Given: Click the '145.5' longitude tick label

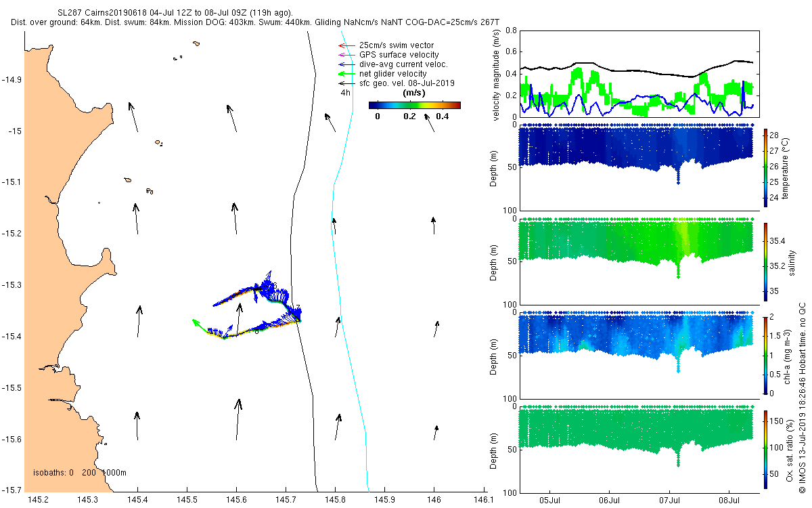Looking at the screenshot, I should click(187, 499).
